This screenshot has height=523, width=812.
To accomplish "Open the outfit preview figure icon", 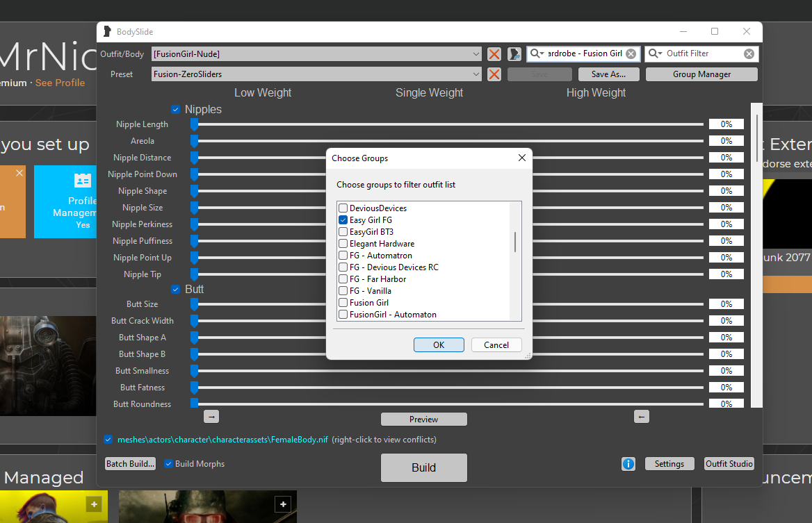I will click(x=514, y=53).
